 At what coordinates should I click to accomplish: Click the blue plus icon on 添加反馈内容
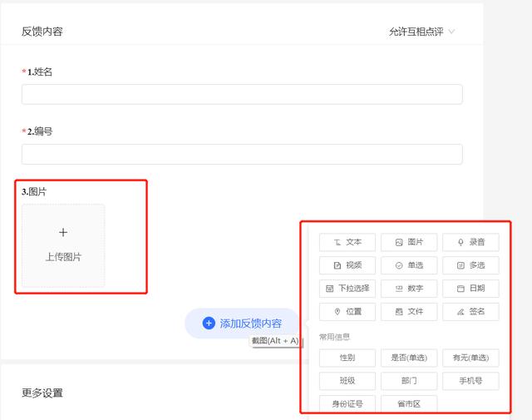(x=209, y=324)
